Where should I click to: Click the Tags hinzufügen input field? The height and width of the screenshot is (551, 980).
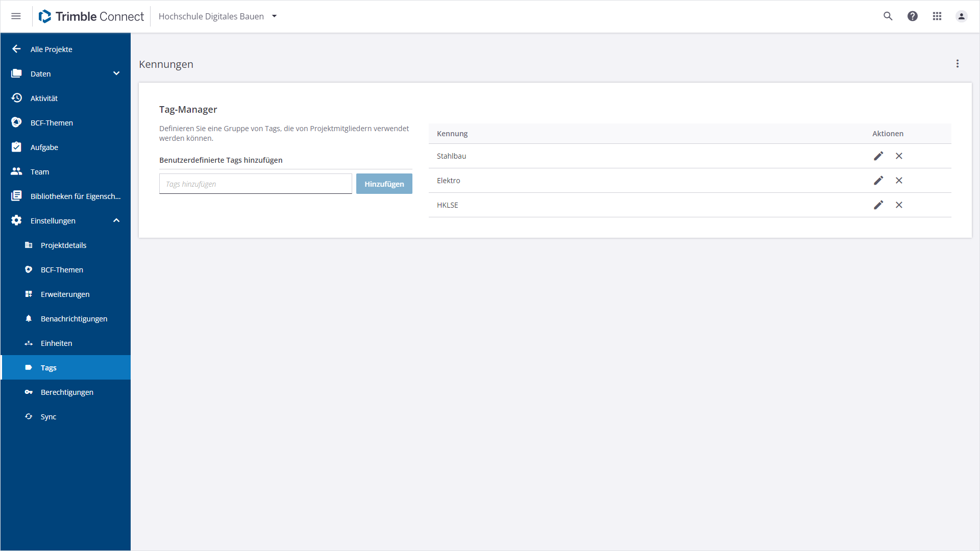click(x=255, y=184)
